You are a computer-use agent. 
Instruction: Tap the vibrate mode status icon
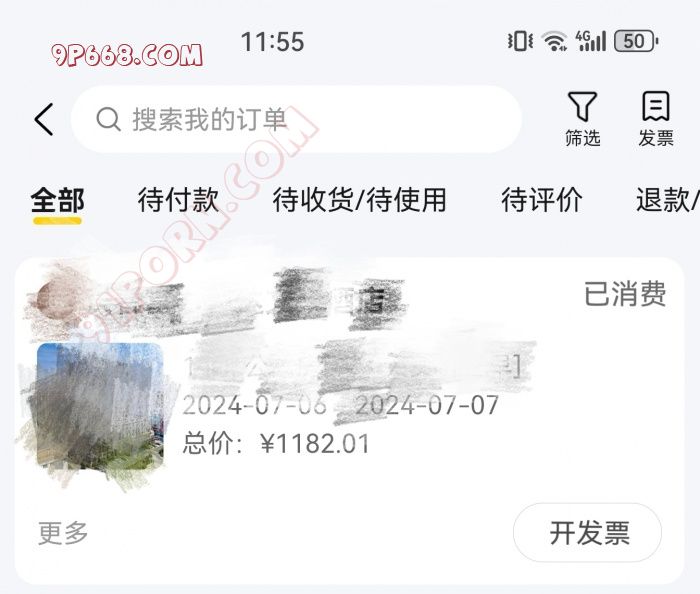click(520, 42)
